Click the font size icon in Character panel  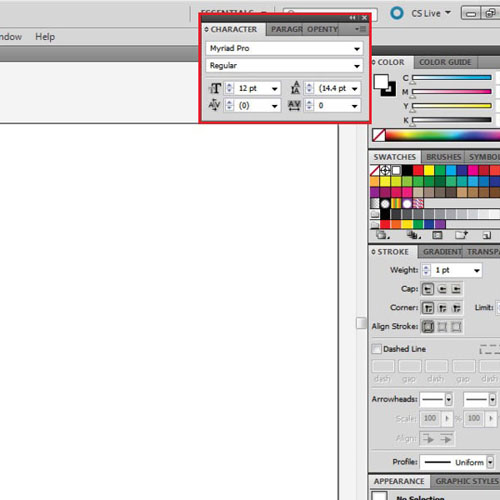[215, 88]
